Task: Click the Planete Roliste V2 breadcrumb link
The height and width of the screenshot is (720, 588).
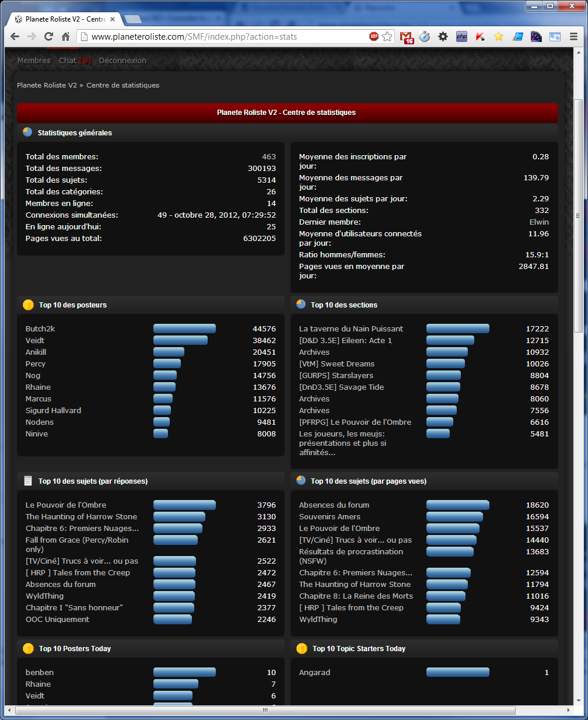Action: [47, 85]
